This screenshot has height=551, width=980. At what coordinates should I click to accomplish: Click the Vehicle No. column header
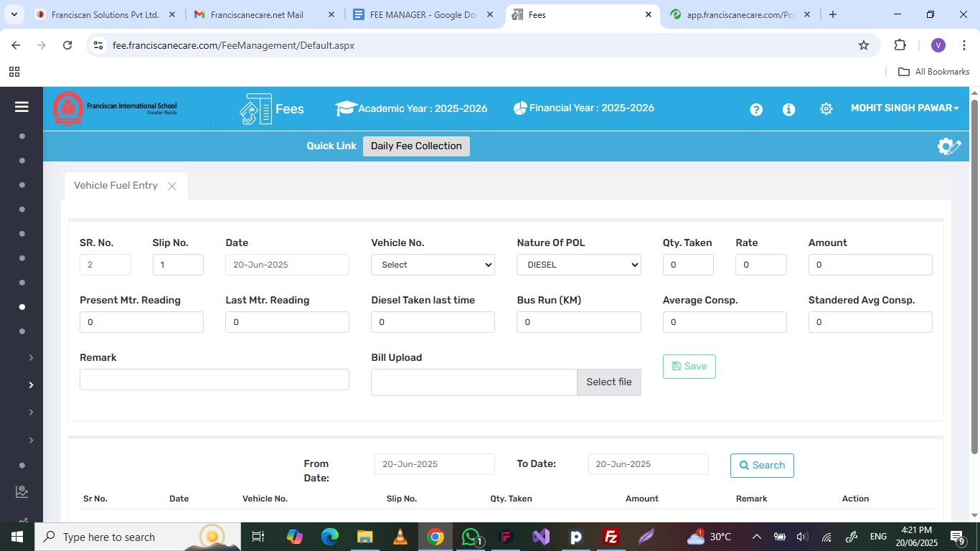(x=265, y=499)
